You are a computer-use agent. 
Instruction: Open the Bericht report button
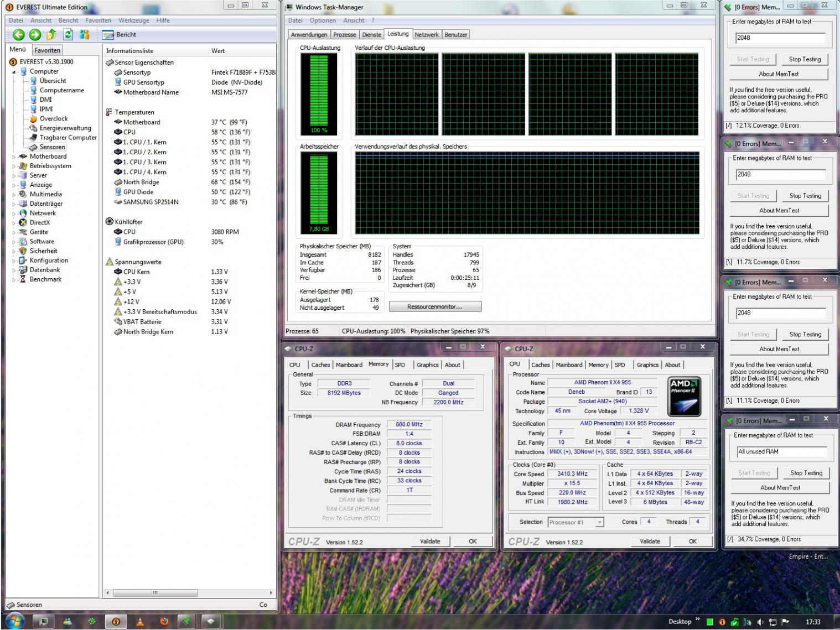tap(120, 35)
